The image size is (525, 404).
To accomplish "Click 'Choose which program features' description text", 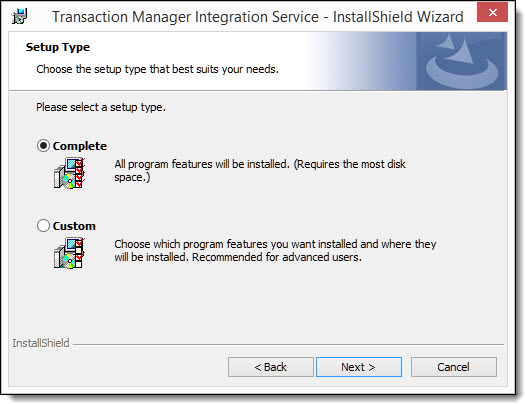I will pyautogui.click(x=275, y=250).
